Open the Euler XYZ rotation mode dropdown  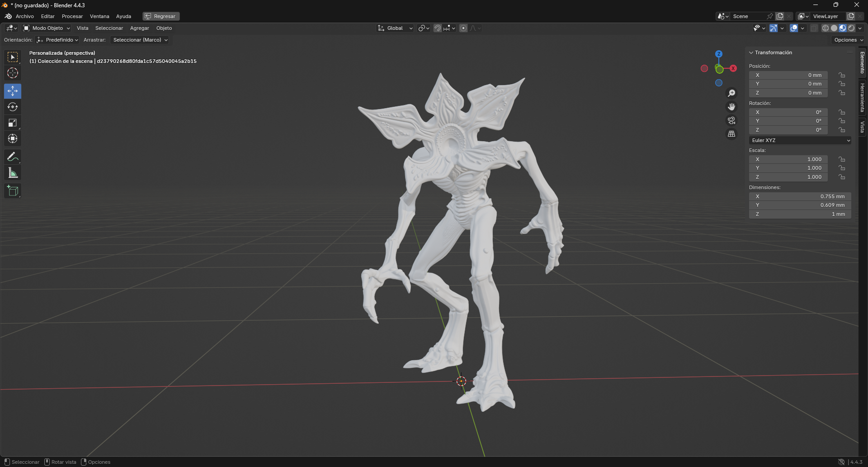(800, 140)
